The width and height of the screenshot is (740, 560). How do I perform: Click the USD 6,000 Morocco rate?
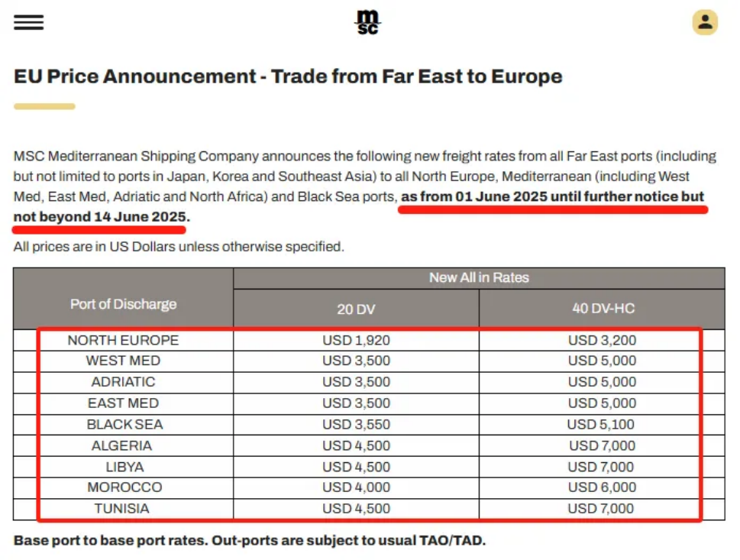pyautogui.click(x=602, y=487)
